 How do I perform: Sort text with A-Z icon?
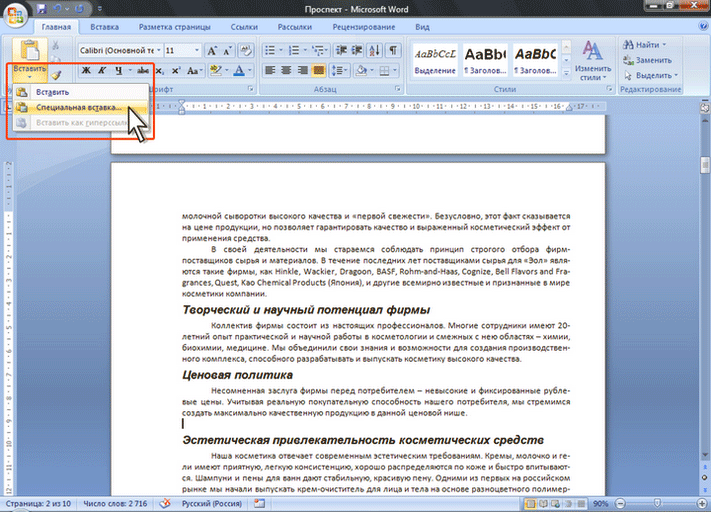point(375,50)
